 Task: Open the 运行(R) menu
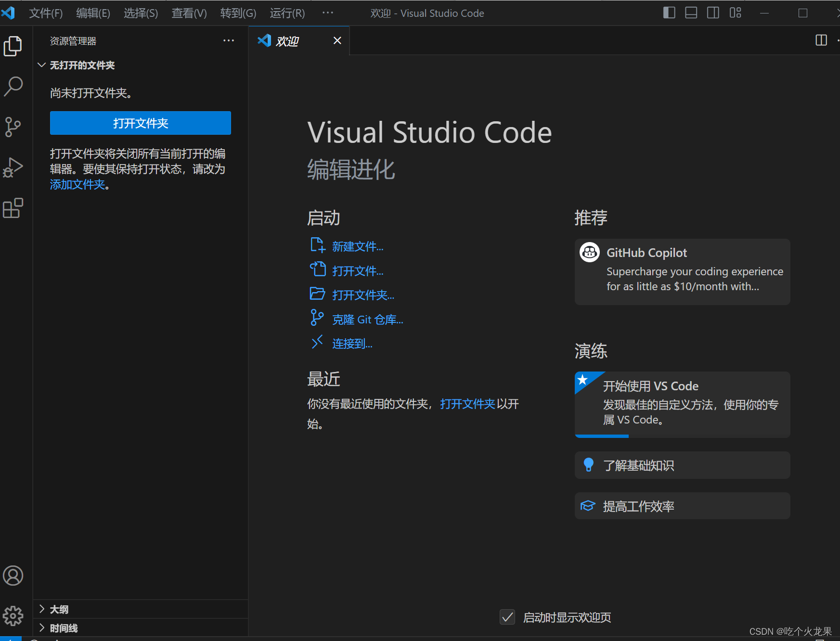pyautogui.click(x=287, y=13)
